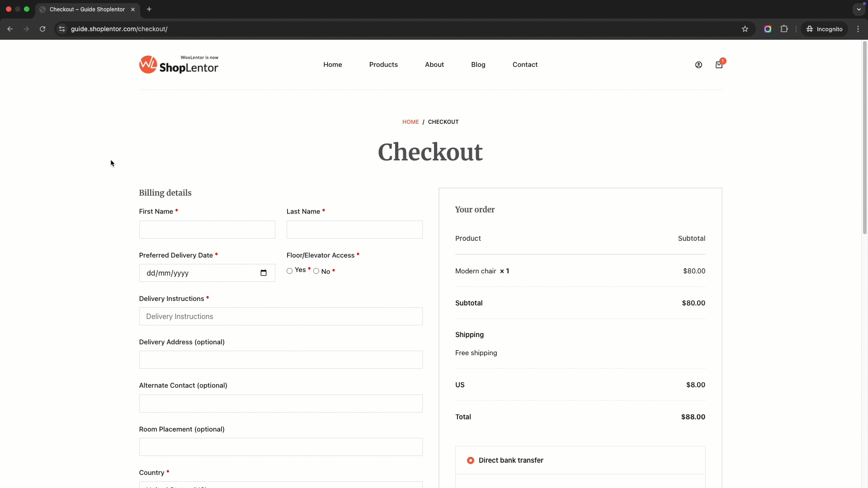Image resolution: width=868 pixels, height=488 pixels.
Task: Click the site information icon in address bar
Action: (x=62, y=29)
